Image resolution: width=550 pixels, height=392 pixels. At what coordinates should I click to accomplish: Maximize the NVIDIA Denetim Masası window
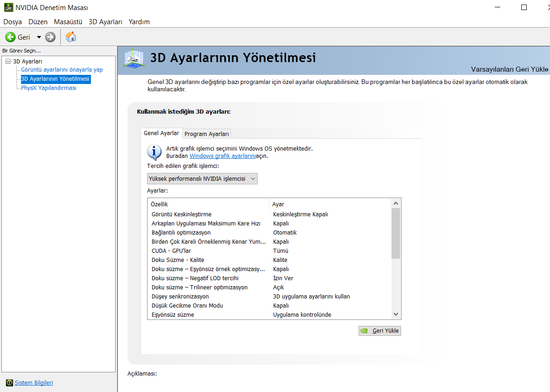pos(524,7)
